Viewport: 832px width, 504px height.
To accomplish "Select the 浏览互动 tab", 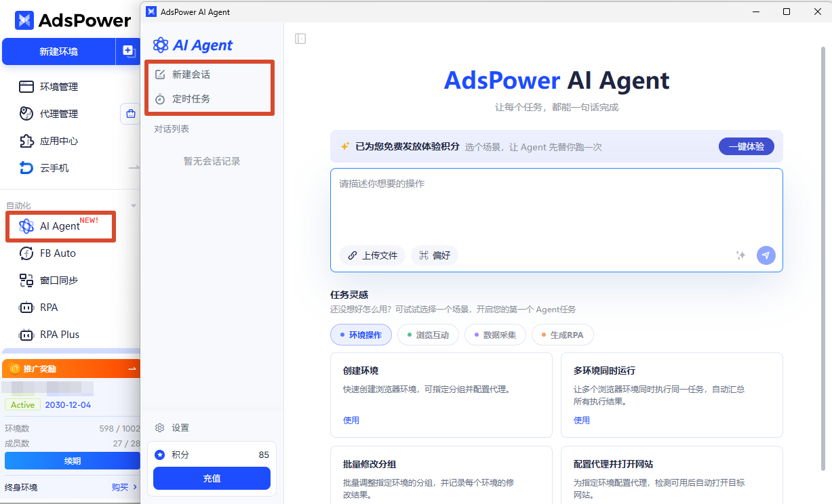I will tap(428, 335).
